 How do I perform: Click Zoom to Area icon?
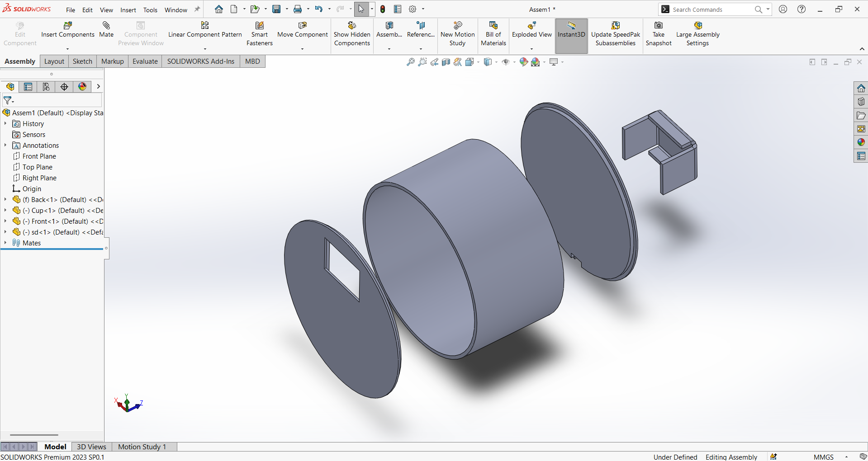pyautogui.click(x=422, y=62)
